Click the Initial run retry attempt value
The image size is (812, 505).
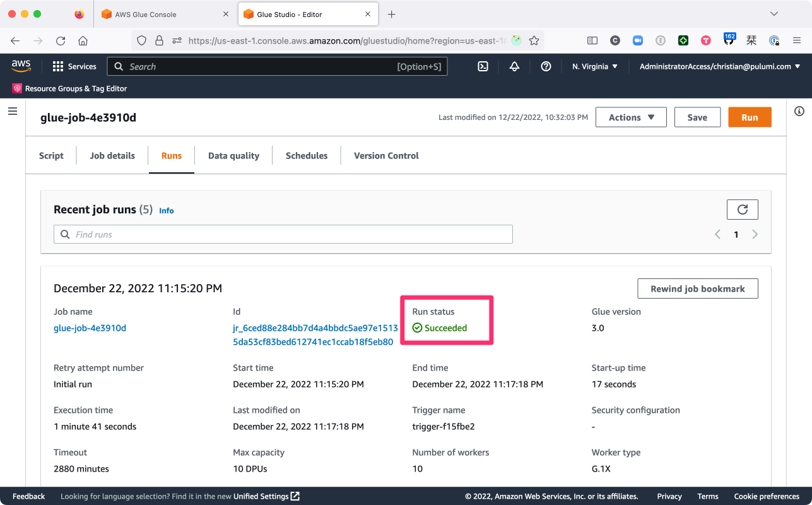tap(73, 384)
